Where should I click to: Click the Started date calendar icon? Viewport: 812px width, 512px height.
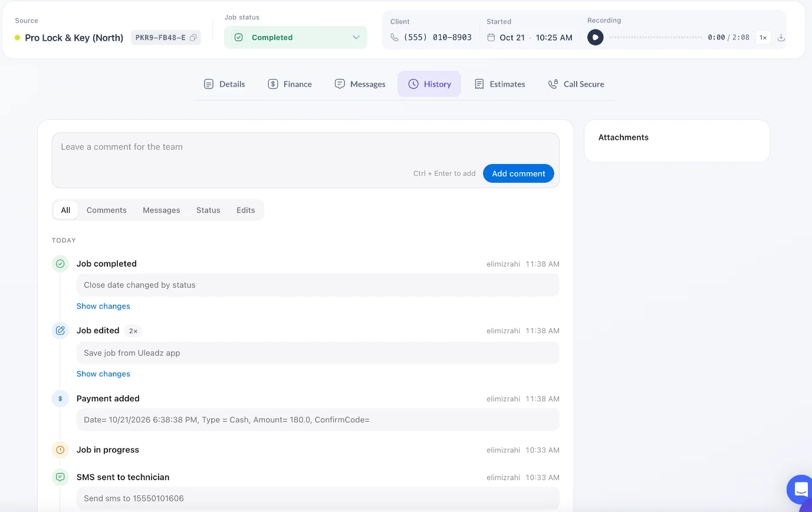[x=491, y=37]
